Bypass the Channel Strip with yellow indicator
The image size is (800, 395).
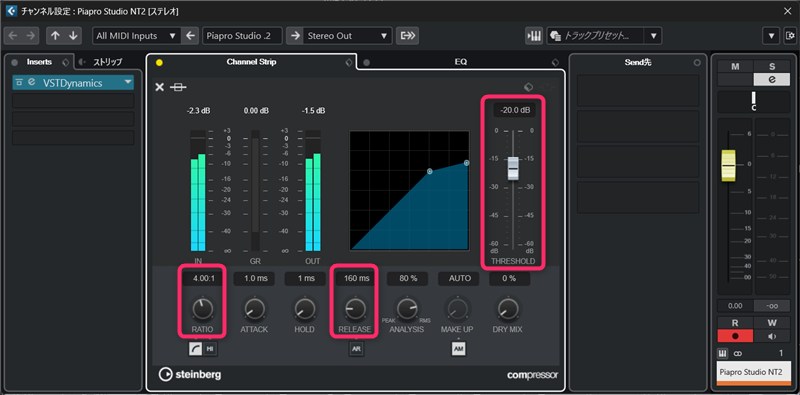(159, 63)
